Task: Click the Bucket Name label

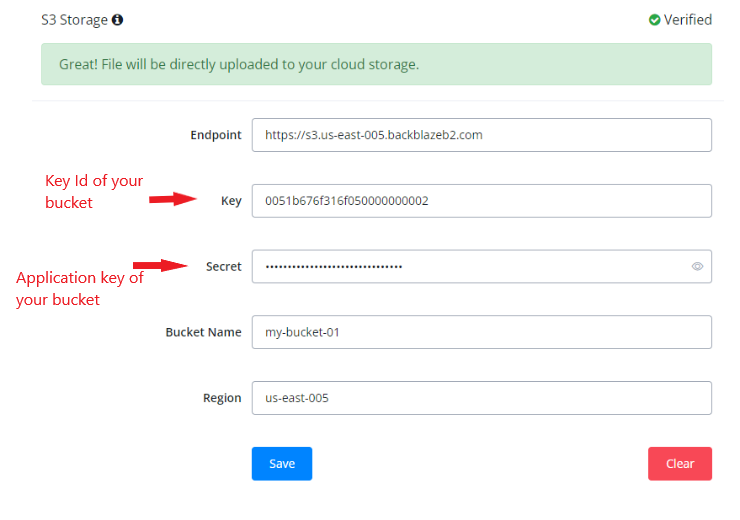Action: 203,332
